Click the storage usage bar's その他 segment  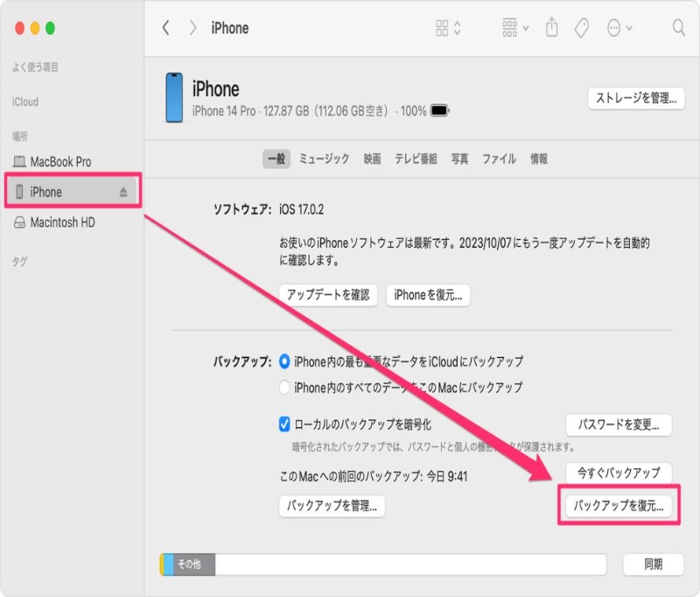tap(189, 565)
